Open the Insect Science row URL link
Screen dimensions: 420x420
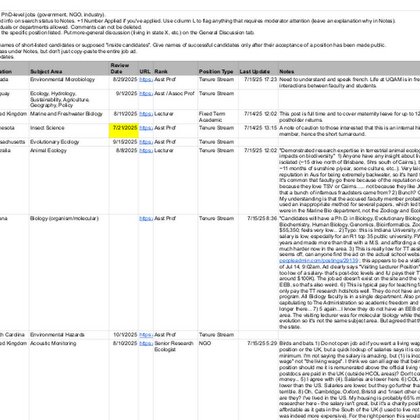click(146, 128)
